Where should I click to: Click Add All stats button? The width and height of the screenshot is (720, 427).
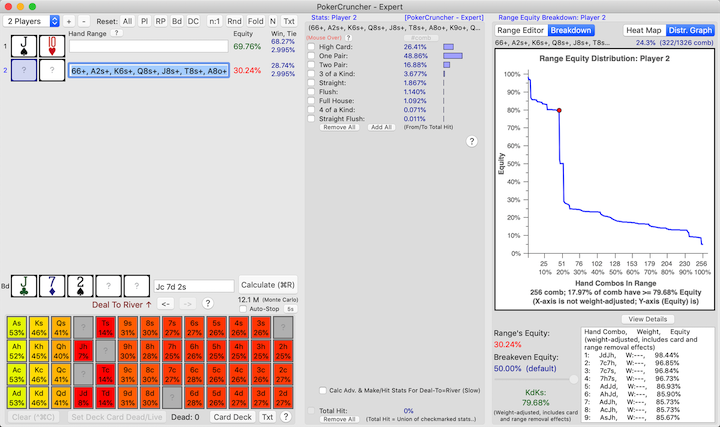coord(381,127)
